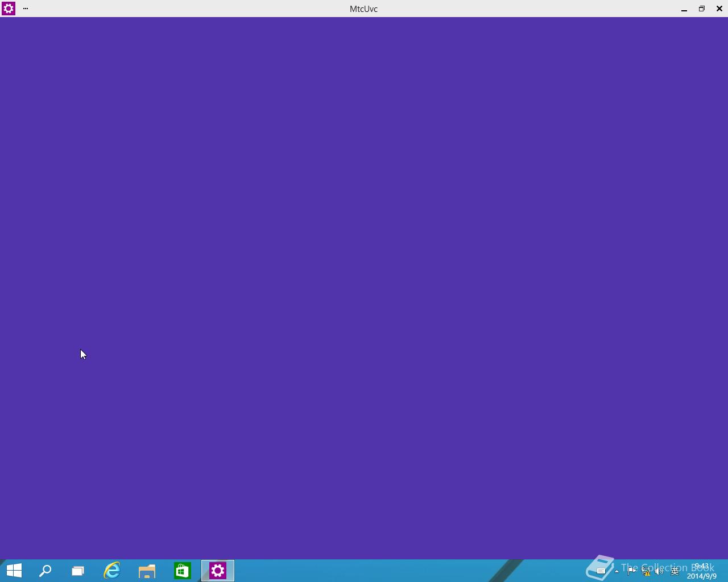Minimize the MtcUvc window
This screenshot has width=728, height=582.
point(684,9)
